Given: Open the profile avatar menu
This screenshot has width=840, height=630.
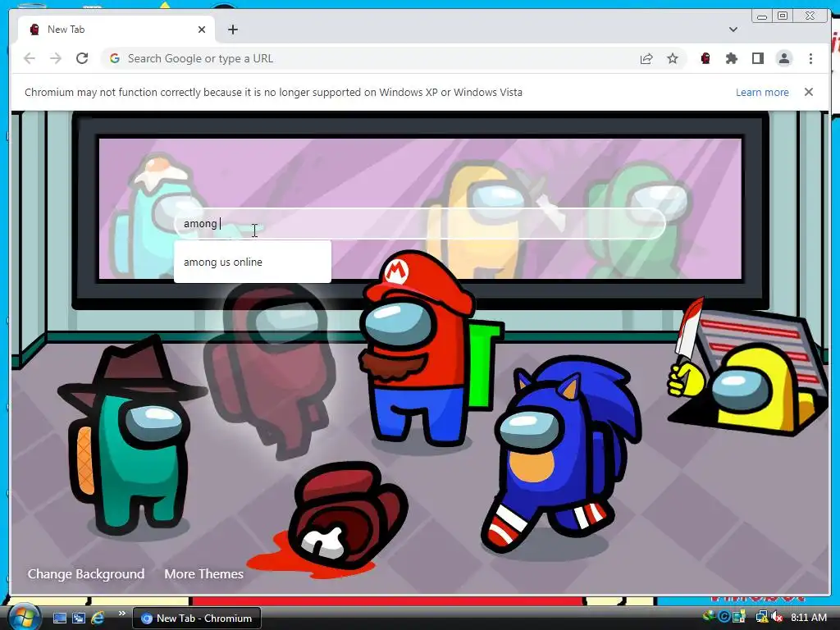Looking at the screenshot, I should [x=783, y=58].
